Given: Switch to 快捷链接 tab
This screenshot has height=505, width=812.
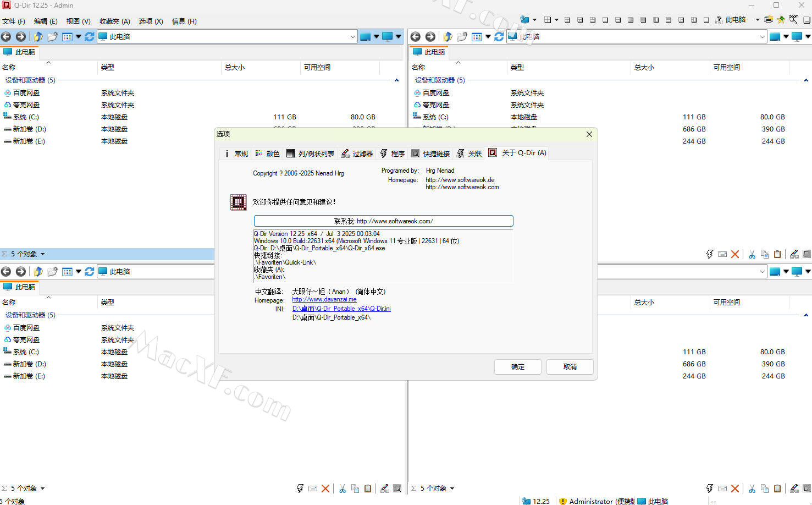Looking at the screenshot, I should [x=430, y=153].
